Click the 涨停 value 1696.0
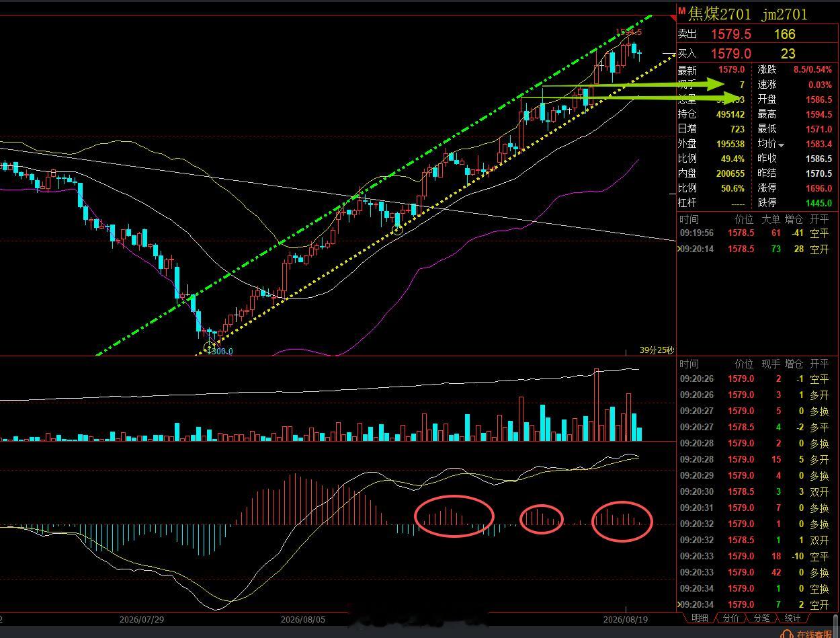 [x=818, y=188]
